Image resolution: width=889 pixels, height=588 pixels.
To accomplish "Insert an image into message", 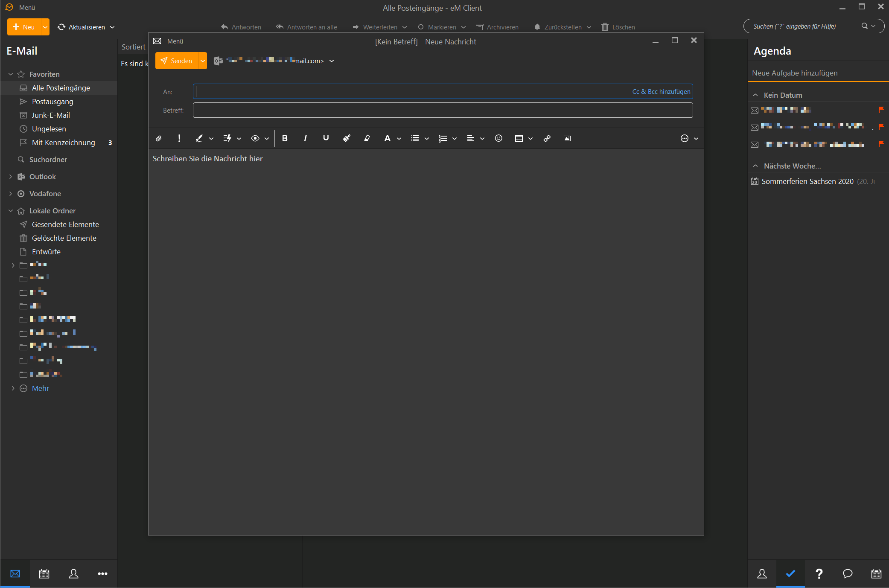I will (567, 138).
